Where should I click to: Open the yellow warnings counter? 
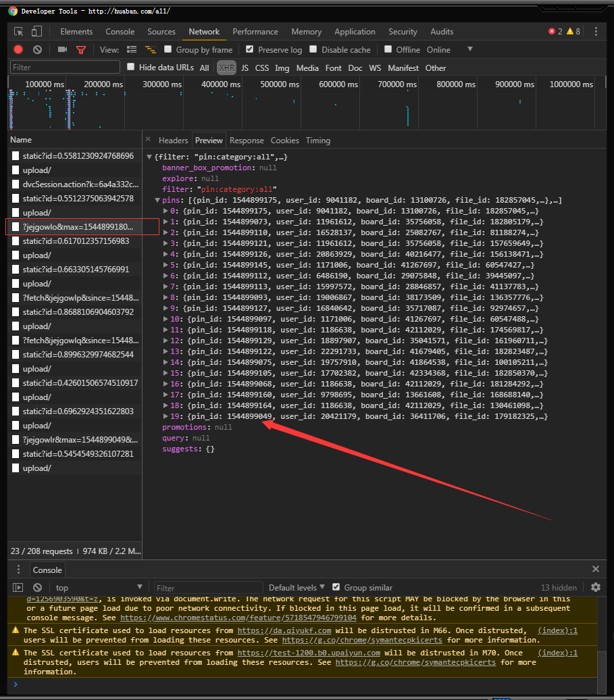(573, 31)
